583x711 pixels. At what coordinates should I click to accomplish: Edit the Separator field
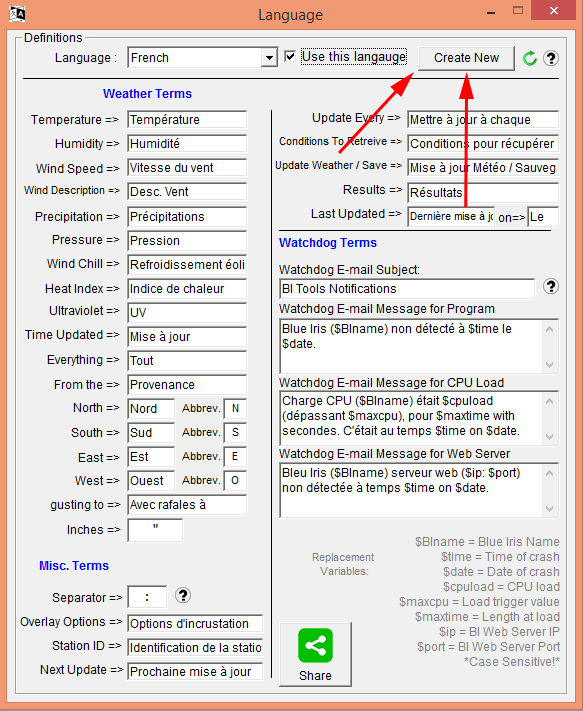pyautogui.click(x=147, y=597)
